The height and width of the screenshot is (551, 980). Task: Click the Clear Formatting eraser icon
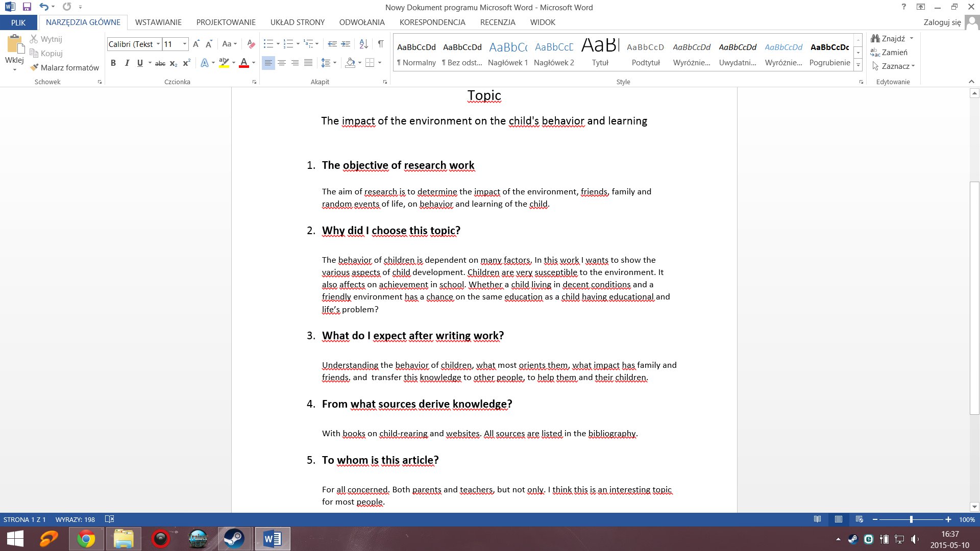[251, 44]
